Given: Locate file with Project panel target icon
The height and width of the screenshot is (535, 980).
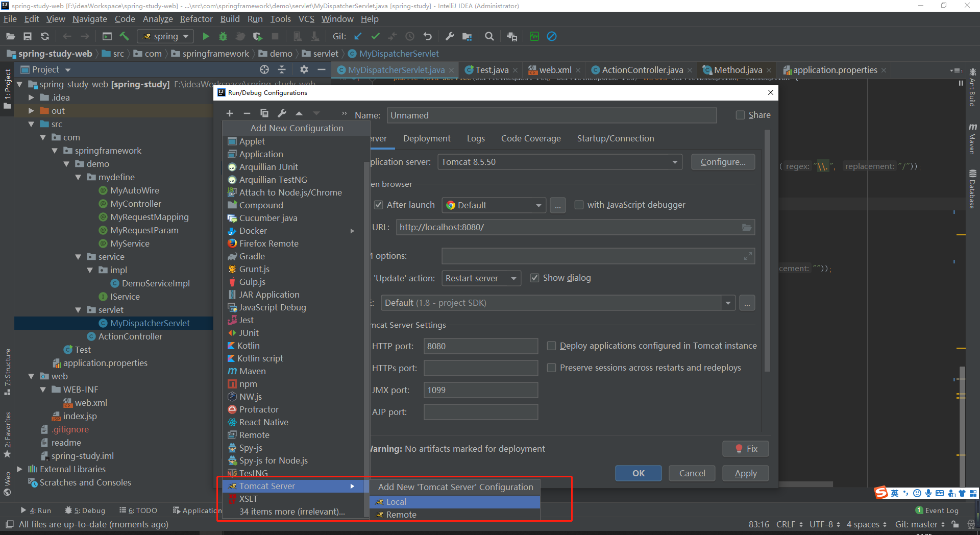Looking at the screenshot, I should 264,69.
